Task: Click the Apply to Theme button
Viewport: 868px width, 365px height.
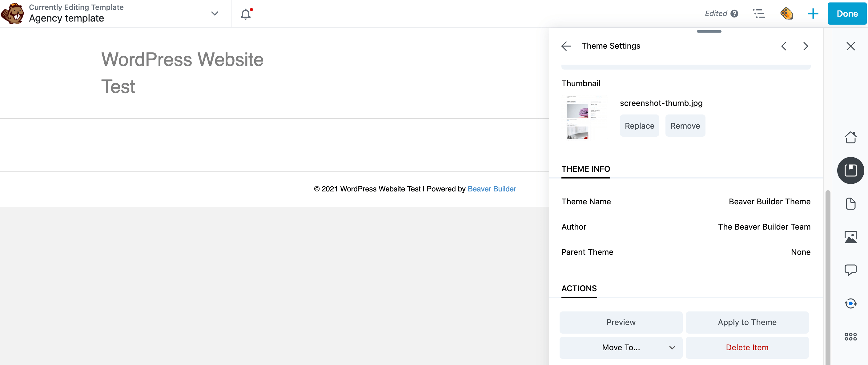Action: [x=747, y=322]
